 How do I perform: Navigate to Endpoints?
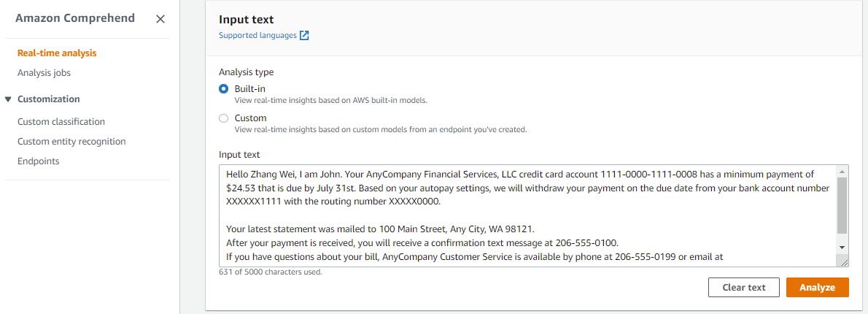coord(39,161)
